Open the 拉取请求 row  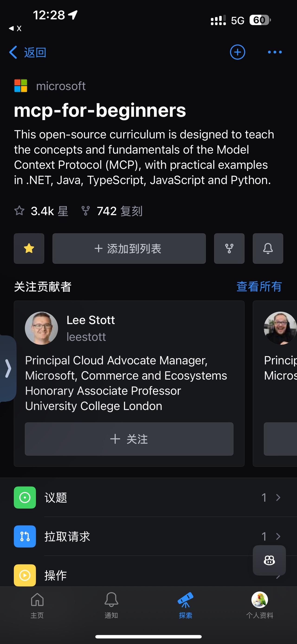click(148, 537)
